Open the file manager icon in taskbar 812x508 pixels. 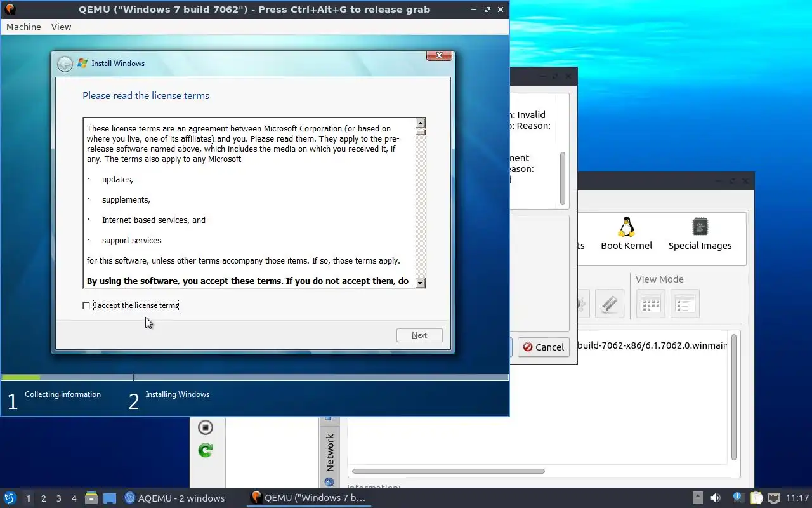(x=91, y=498)
